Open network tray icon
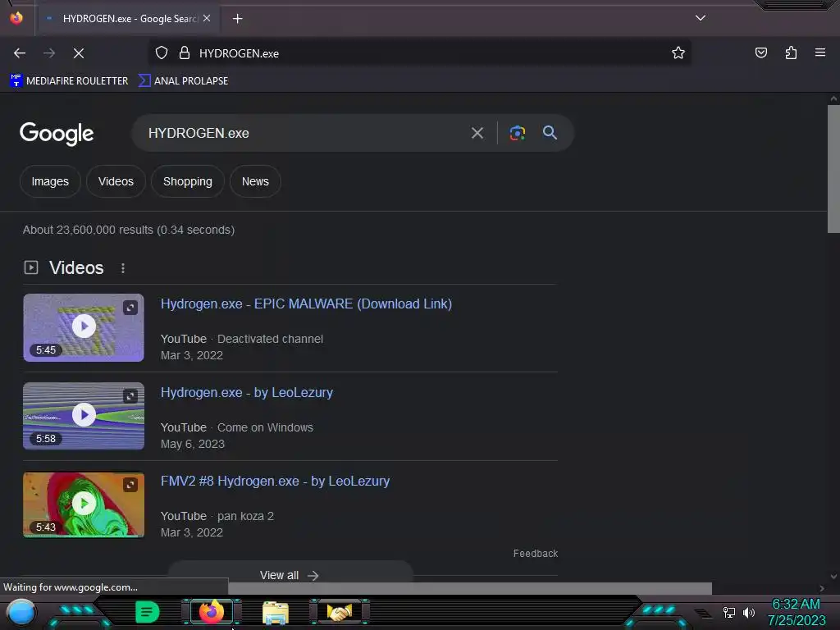 pyautogui.click(x=728, y=612)
